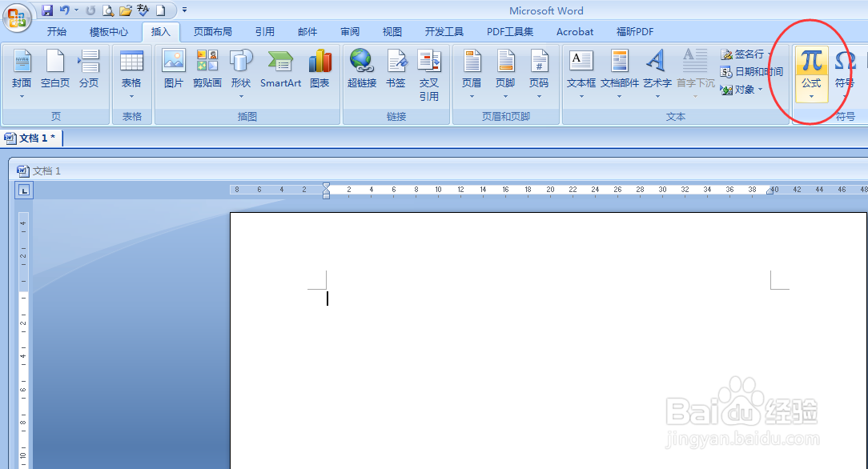Go to the 邮件 tab
Screen dimensions: 868x469
pos(307,31)
